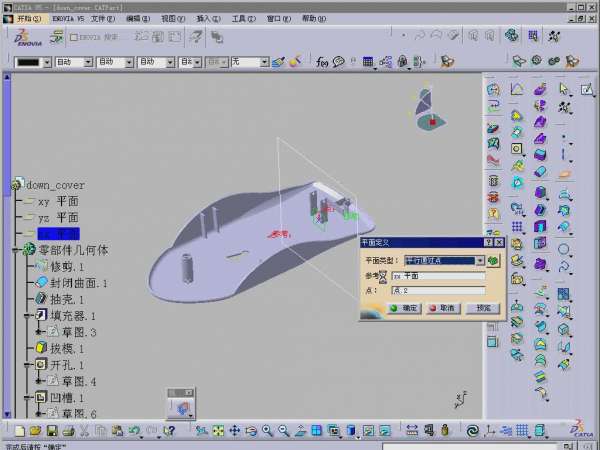Click the Grid icon in the bottom toolbar
Screen dimensions: 600x450
(x=522, y=431)
